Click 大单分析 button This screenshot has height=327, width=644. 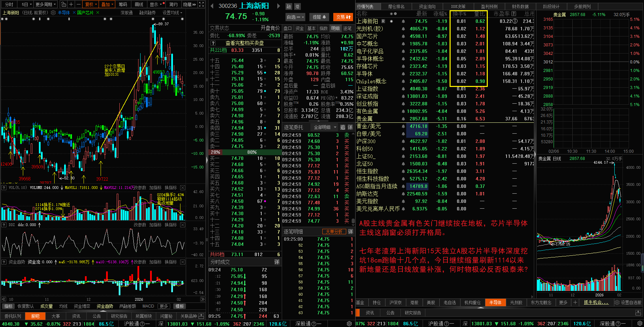tap(334, 232)
